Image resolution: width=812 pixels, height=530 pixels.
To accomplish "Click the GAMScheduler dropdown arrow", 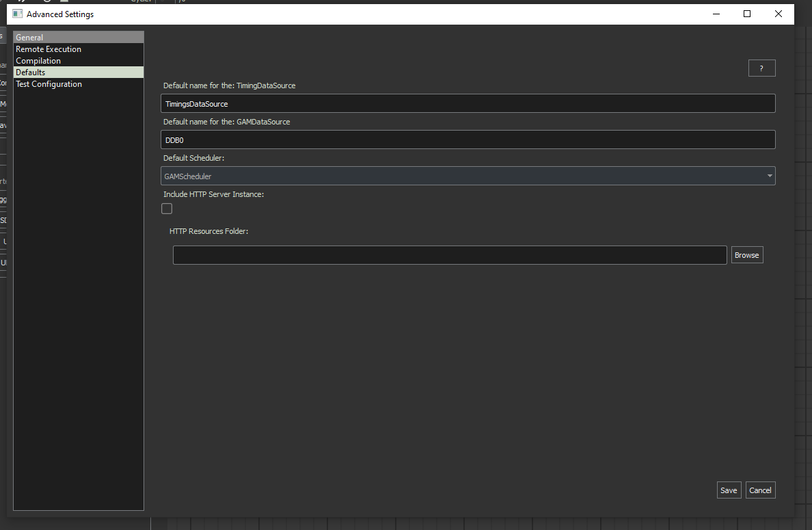I will [770, 176].
